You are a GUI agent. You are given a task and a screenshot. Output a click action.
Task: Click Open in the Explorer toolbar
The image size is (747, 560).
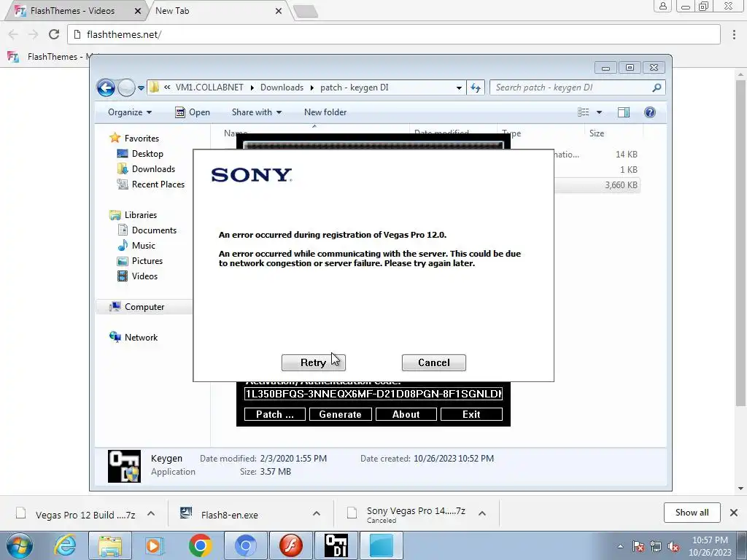(x=193, y=112)
